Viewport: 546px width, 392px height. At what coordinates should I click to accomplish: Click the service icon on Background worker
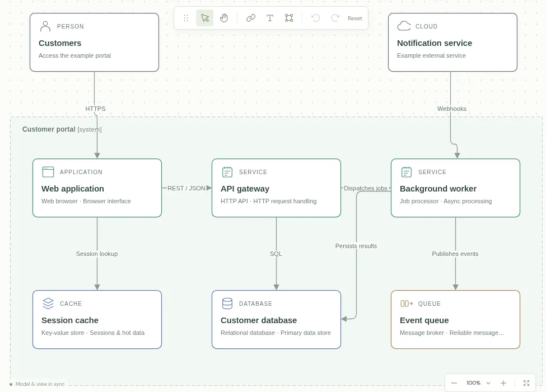pos(407,171)
